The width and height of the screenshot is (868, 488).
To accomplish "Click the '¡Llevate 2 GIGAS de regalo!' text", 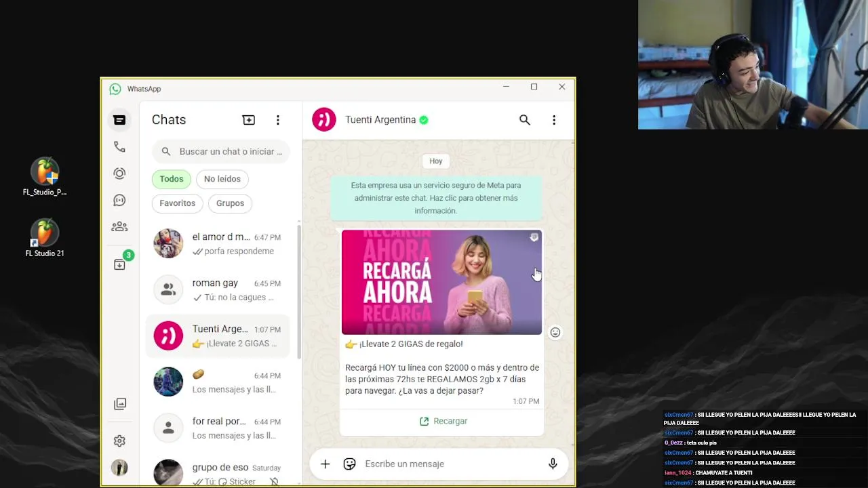I will point(411,344).
